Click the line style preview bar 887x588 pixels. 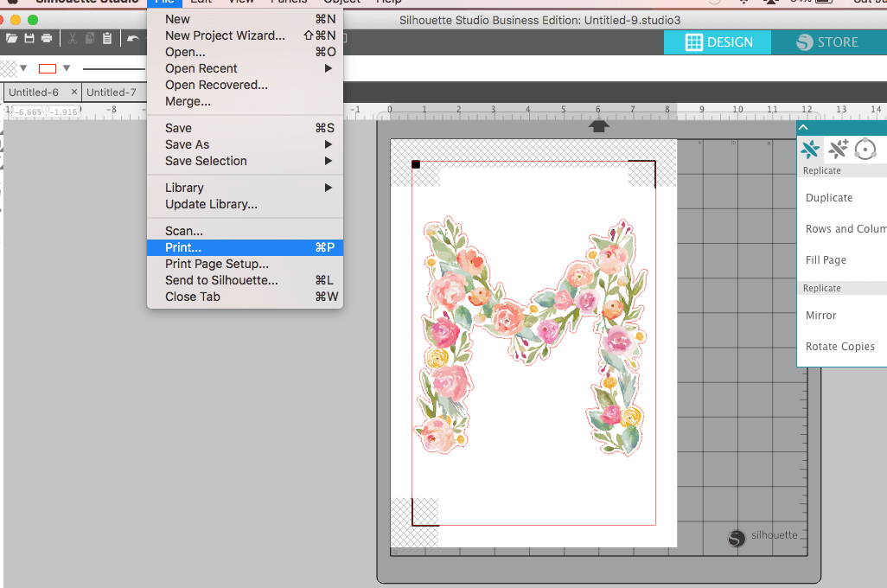coord(113,68)
